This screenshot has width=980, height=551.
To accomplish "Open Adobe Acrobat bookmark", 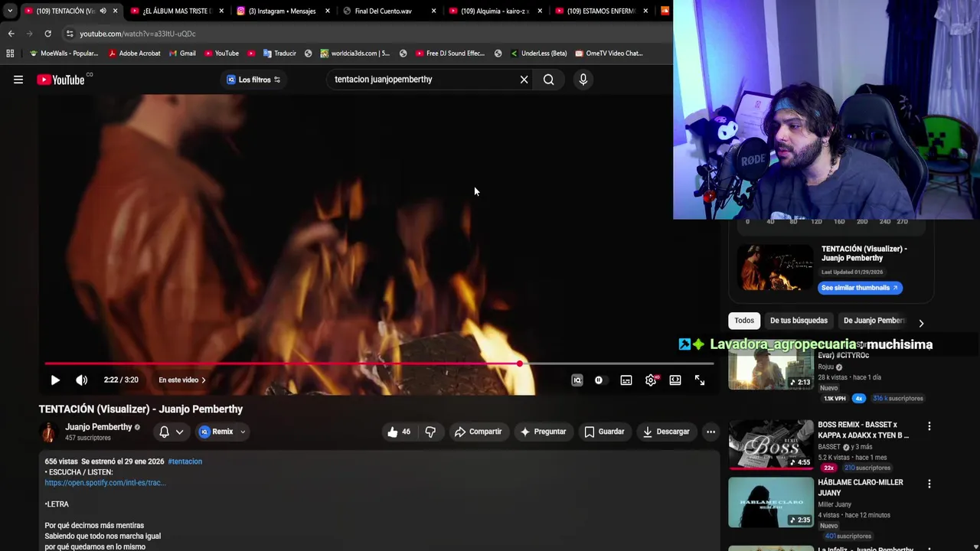I will pyautogui.click(x=134, y=54).
